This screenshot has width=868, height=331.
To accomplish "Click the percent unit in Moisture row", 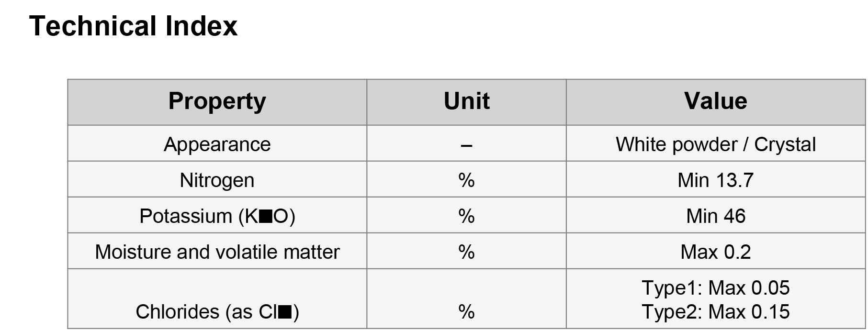I will click(x=466, y=252).
